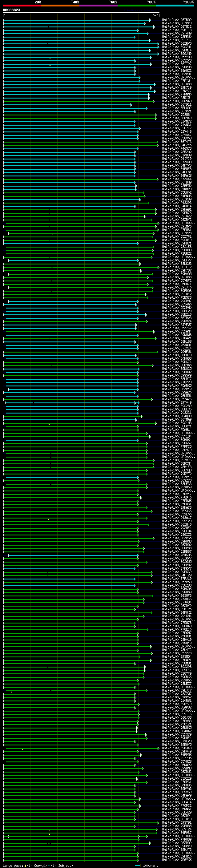This screenshot has height=868, width=197.
Task: Select label UniRef100_B9HMI4
Action: [x=177, y=50]
